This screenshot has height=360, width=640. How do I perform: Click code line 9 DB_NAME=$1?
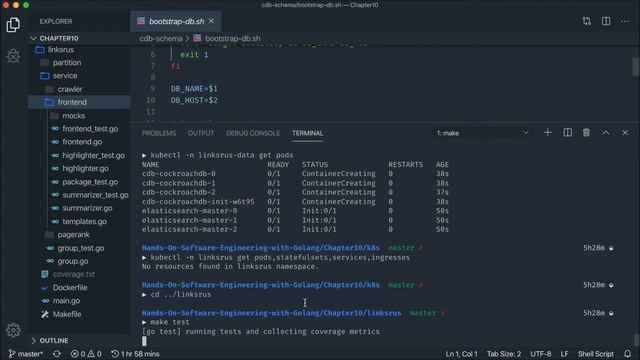[194, 89]
